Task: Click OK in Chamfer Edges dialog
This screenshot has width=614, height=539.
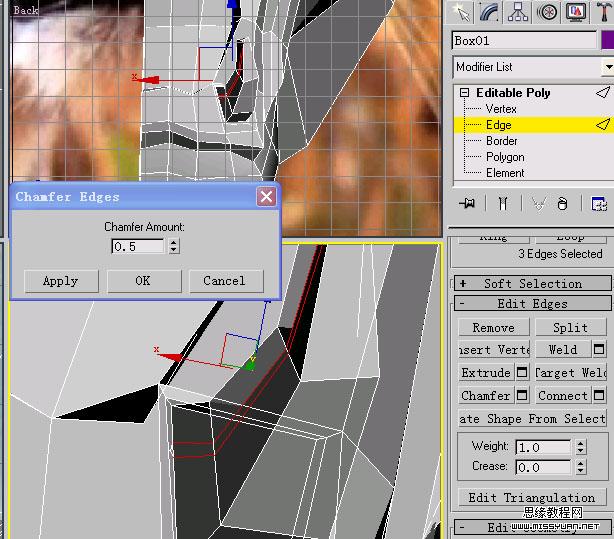Action: point(143,281)
